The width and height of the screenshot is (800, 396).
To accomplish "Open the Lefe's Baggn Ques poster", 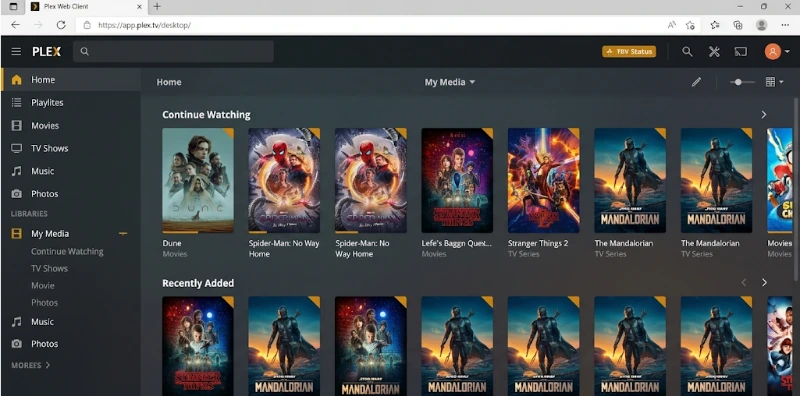I will pyautogui.click(x=457, y=181).
